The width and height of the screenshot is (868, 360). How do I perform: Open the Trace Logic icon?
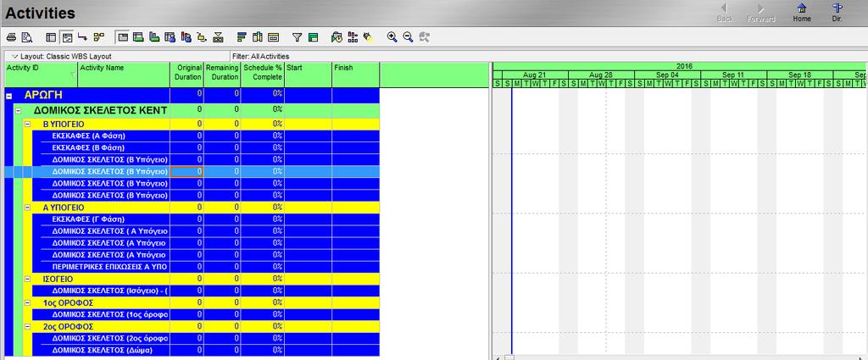[202, 37]
